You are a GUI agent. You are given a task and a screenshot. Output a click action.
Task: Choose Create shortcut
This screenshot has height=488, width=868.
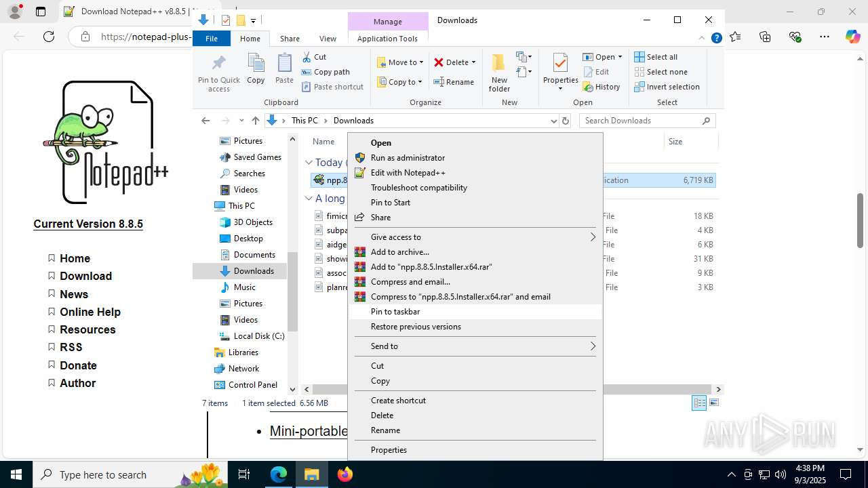[x=475, y=401]
